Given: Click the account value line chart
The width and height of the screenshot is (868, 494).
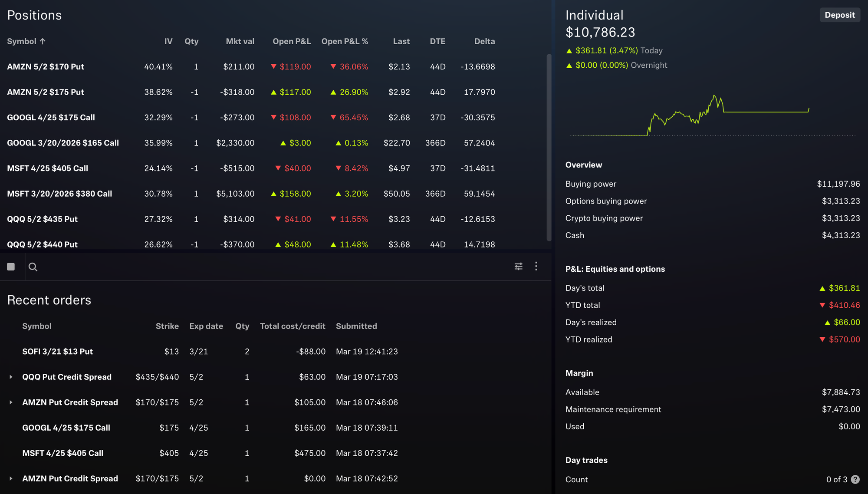Looking at the screenshot, I should [713, 115].
